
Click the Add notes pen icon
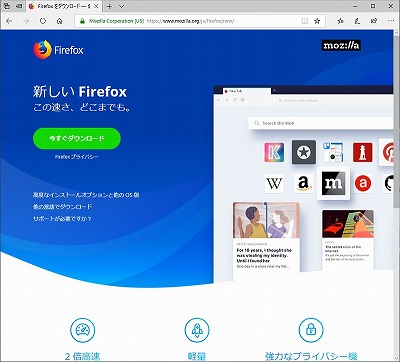[357, 21]
